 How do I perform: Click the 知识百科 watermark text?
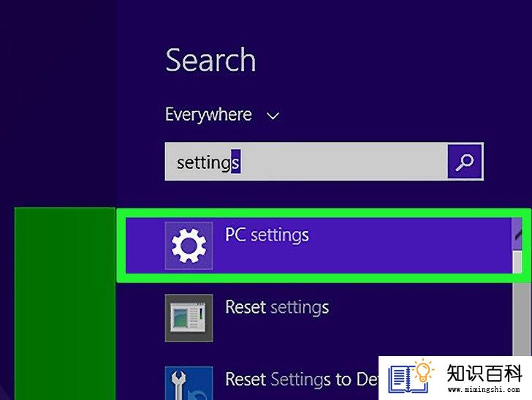click(x=484, y=374)
